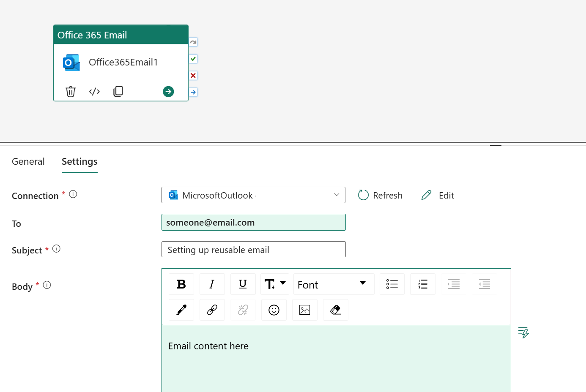Screen dimensions: 586x392
Task: Click the Subject field
Action: tap(253, 249)
